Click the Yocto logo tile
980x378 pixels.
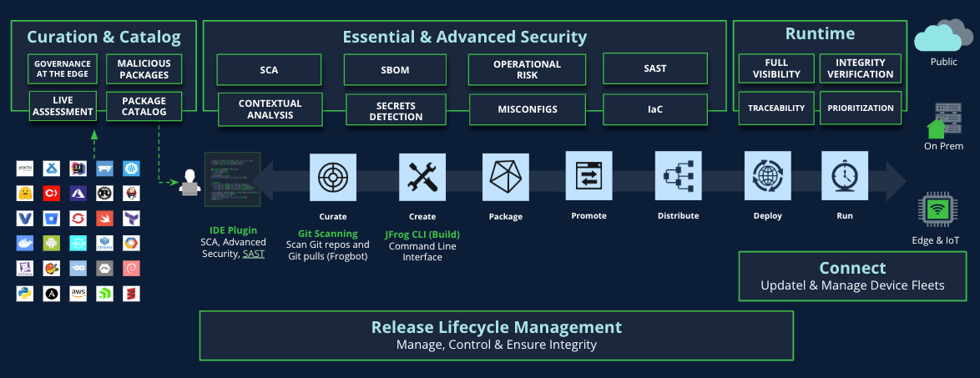[x=25, y=168]
